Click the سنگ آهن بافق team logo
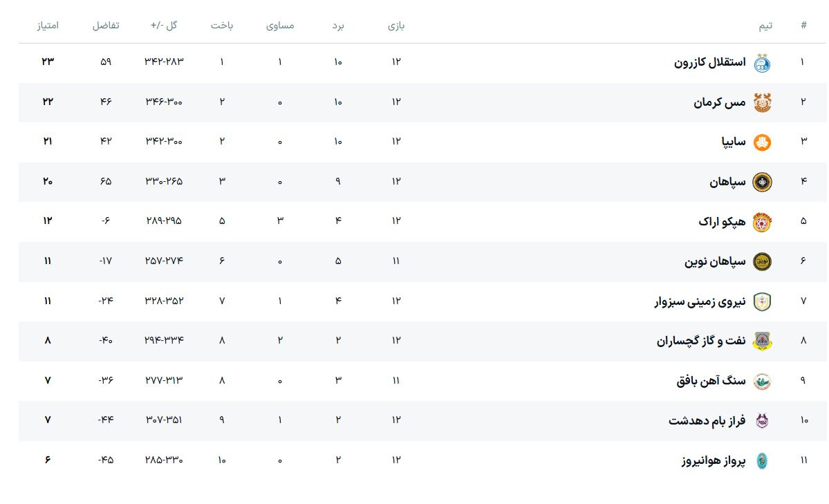The image size is (829, 504). click(x=762, y=381)
